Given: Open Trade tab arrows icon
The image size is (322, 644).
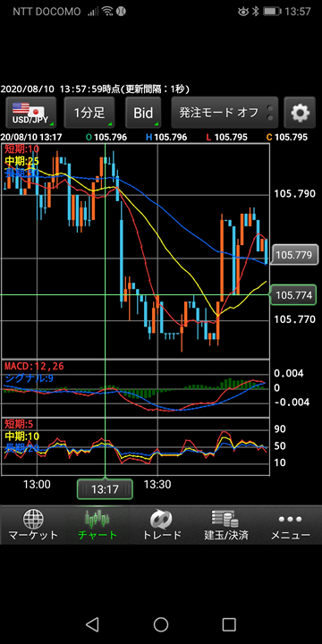Looking at the screenshot, I should (x=161, y=520).
